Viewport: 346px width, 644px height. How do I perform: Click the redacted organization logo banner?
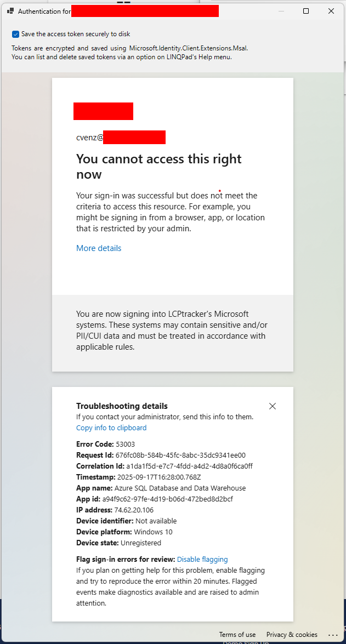(103, 111)
